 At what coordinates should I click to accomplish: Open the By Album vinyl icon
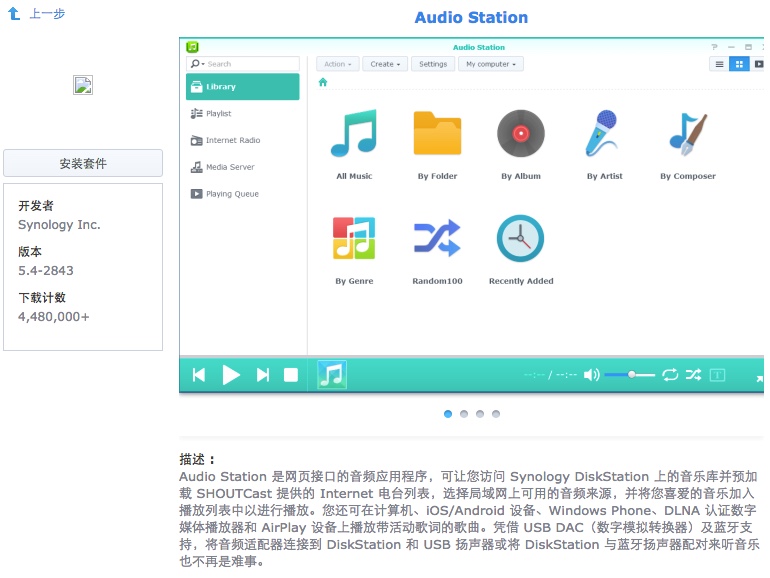pos(521,135)
